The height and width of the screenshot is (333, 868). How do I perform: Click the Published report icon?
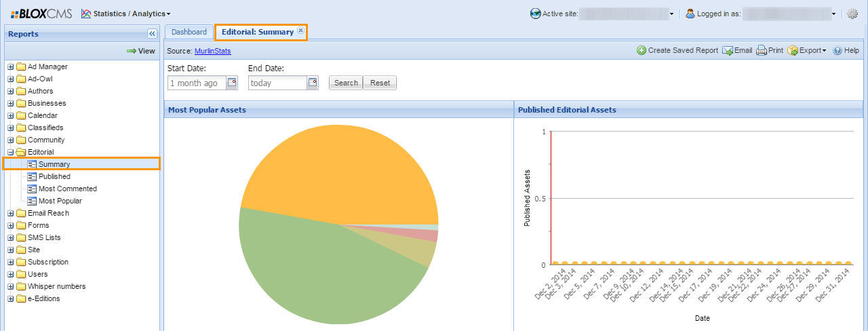32,176
